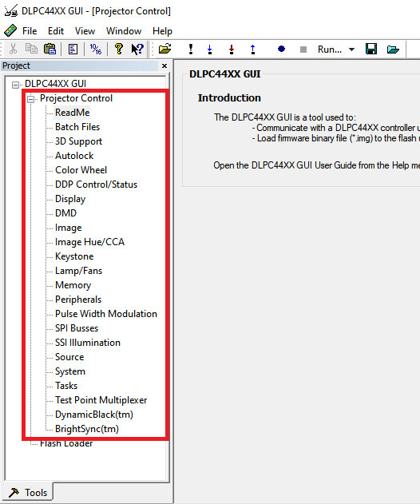Click the blue up arrow toolbar icon
This screenshot has width=420, height=504.
[253, 50]
